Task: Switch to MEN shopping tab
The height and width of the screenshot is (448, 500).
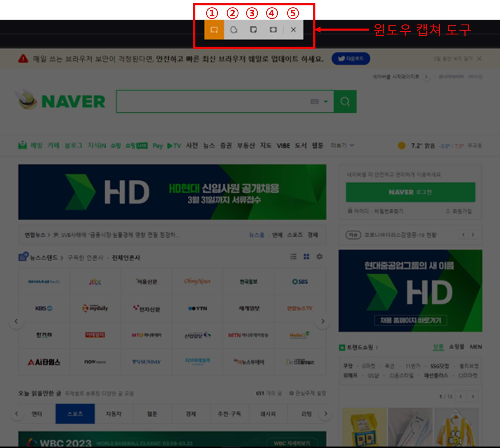Action: [476, 347]
